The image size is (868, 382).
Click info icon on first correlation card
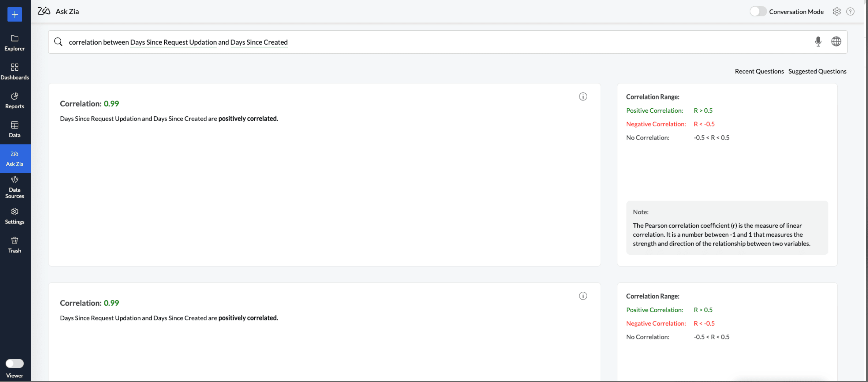[583, 97]
